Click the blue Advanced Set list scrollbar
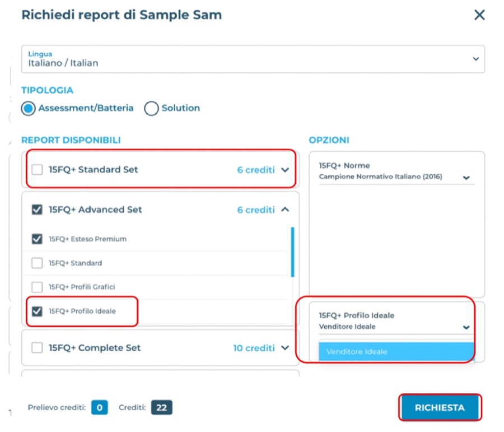Image resolution: width=504 pixels, height=432 pixels. pyautogui.click(x=292, y=252)
